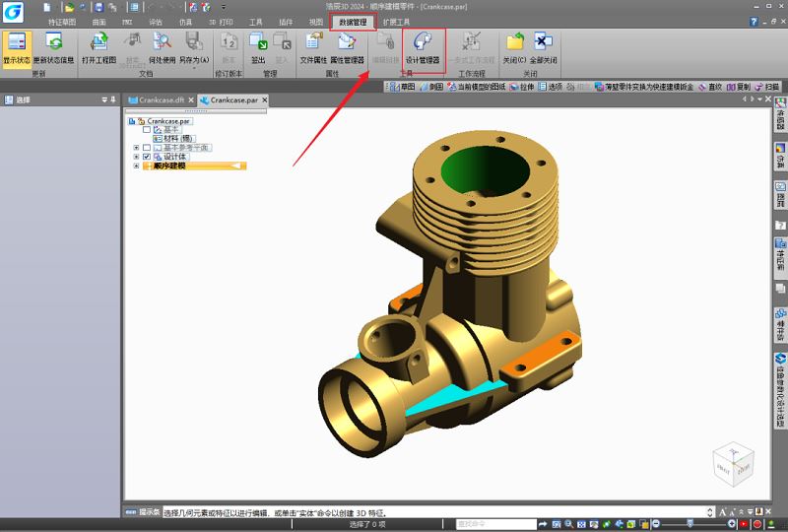Viewport: 788px width, 532px height.
Task: Toggle the 基本参考平面 checkbox
Action: click(x=147, y=148)
